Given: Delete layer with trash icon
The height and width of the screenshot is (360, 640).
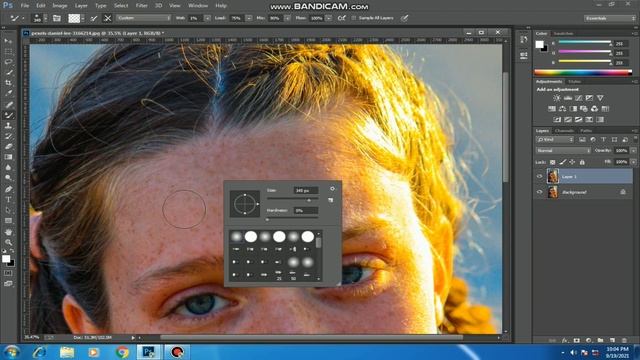Looking at the screenshot, I should point(624,340).
